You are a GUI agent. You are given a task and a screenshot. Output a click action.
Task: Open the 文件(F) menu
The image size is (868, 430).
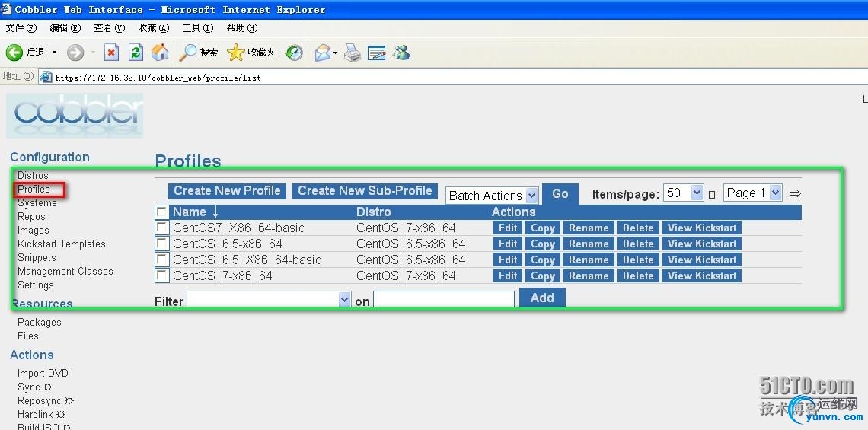(21, 28)
